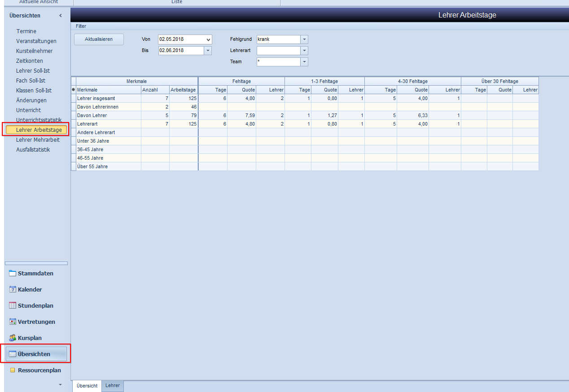Open Kursteilnehmer overview
The width and height of the screenshot is (569, 392).
point(34,51)
